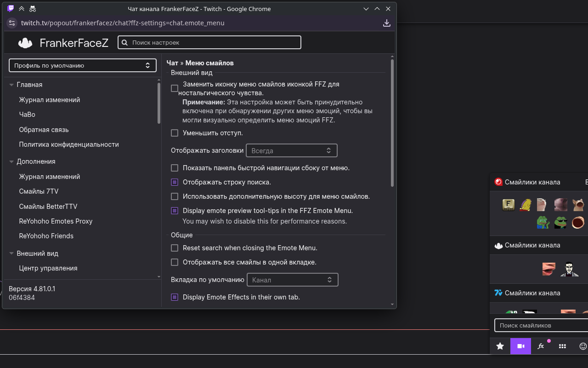Select 'Смайлы 7TV' add-on settings
This screenshot has height=368, width=588.
(x=39, y=191)
